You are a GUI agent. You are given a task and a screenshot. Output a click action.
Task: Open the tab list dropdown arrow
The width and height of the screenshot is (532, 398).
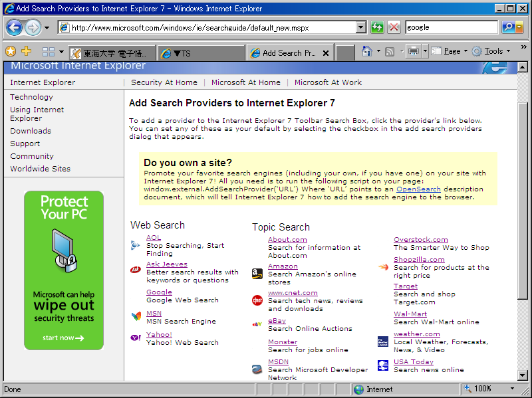tap(61, 52)
